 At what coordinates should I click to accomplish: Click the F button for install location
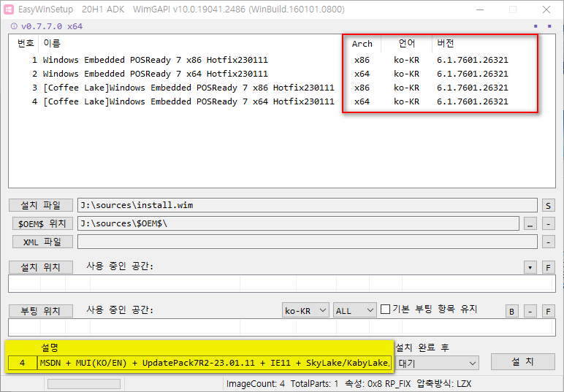tap(548, 267)
